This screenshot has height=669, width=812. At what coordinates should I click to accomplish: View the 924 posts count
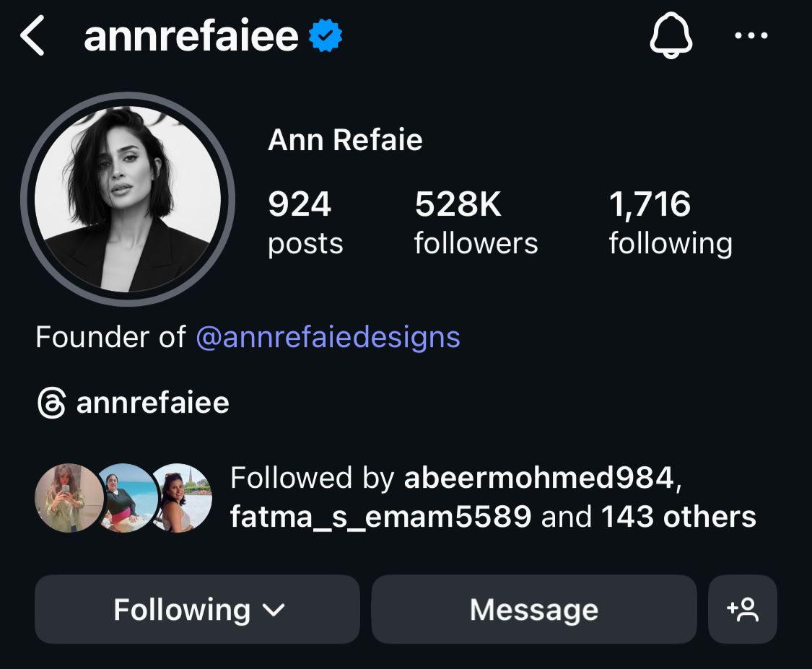305,222
